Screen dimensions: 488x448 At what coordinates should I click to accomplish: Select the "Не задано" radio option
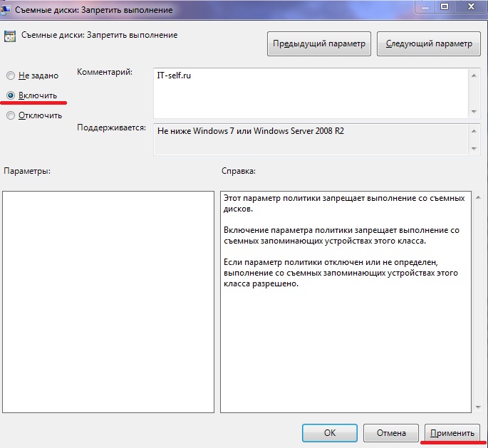(32, 75)
